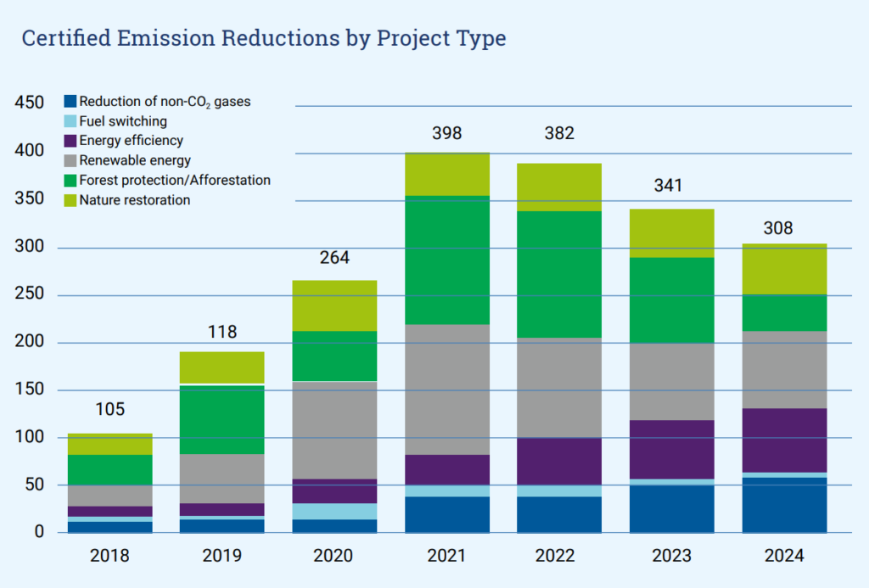This screenshot has height=588, width=869.
Task: Select the gray renewable energy segment in 2020
Action: [x=334, y=429]
